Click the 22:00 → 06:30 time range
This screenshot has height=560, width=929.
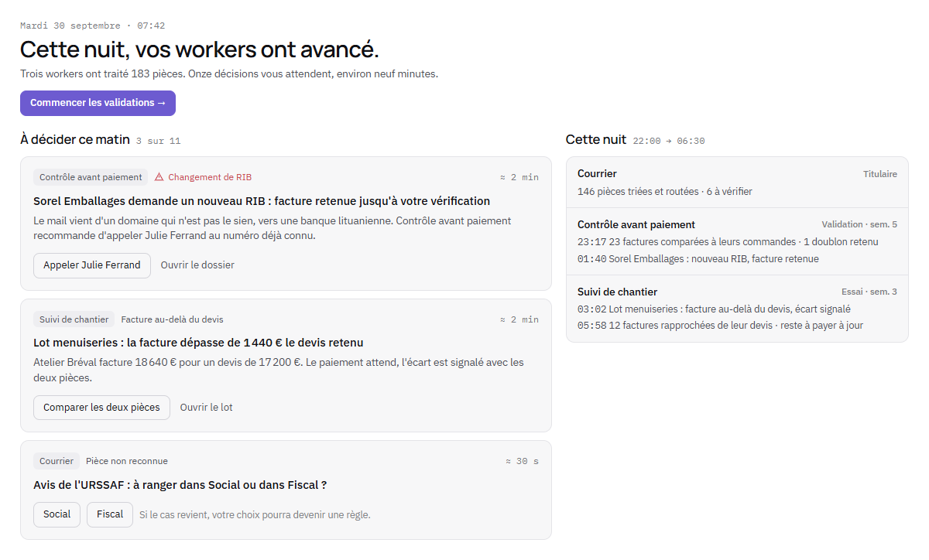coord(669,141)
